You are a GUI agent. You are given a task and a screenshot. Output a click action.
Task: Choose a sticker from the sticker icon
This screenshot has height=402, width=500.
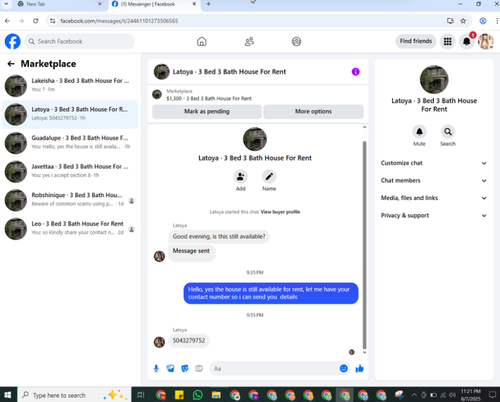click(x=185, y=368)
